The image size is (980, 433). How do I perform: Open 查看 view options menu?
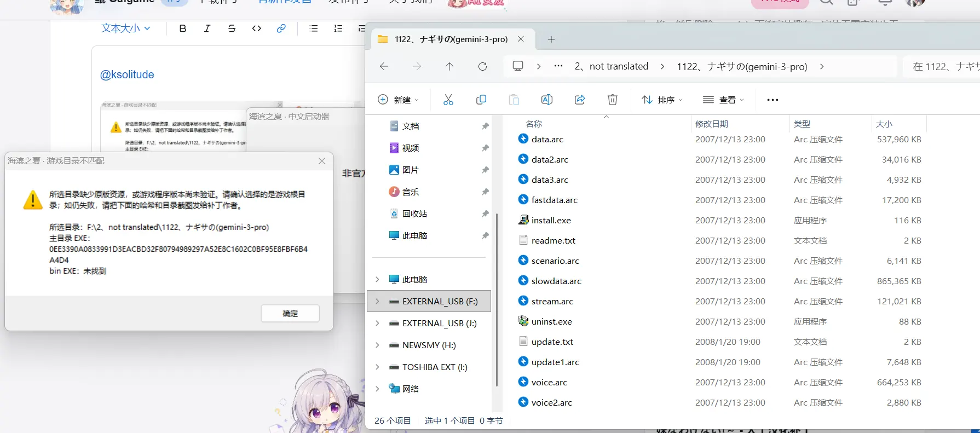(723, 100)
